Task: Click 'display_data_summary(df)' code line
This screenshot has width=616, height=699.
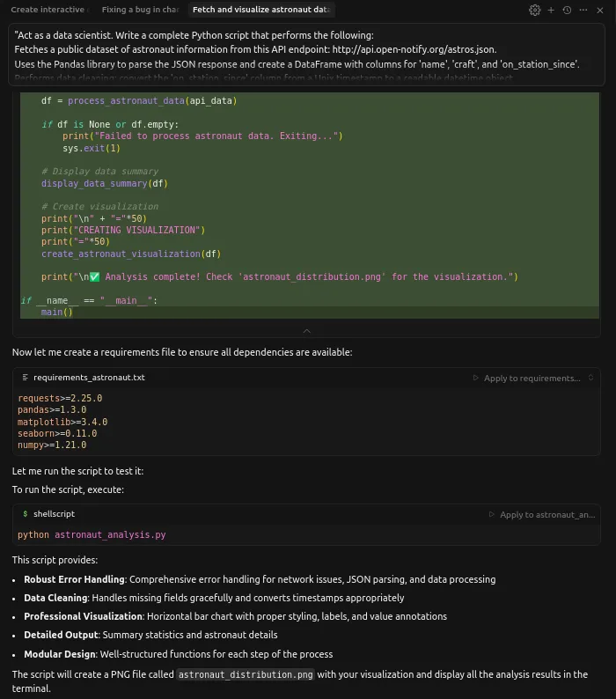Action: [105, 183]
